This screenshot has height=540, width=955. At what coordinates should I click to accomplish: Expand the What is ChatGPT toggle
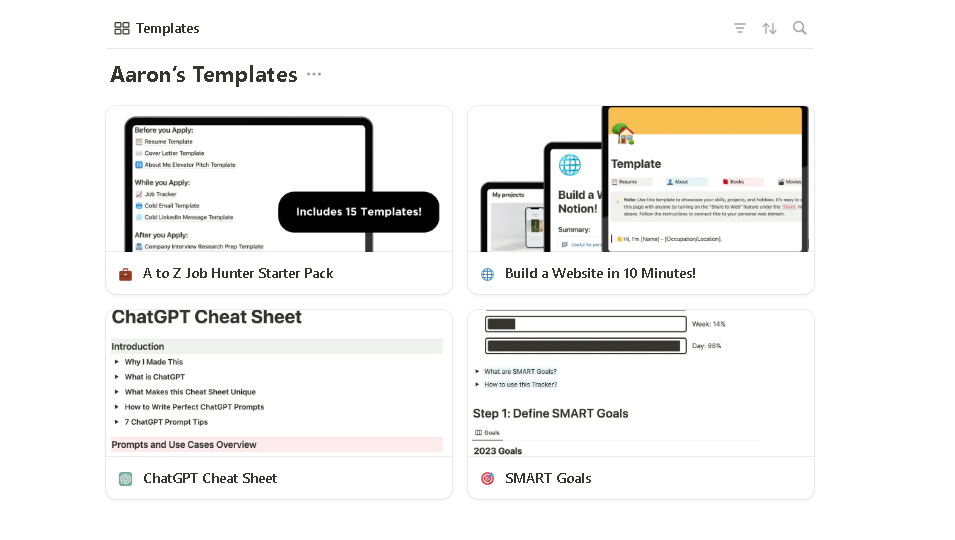coord(116,377)
